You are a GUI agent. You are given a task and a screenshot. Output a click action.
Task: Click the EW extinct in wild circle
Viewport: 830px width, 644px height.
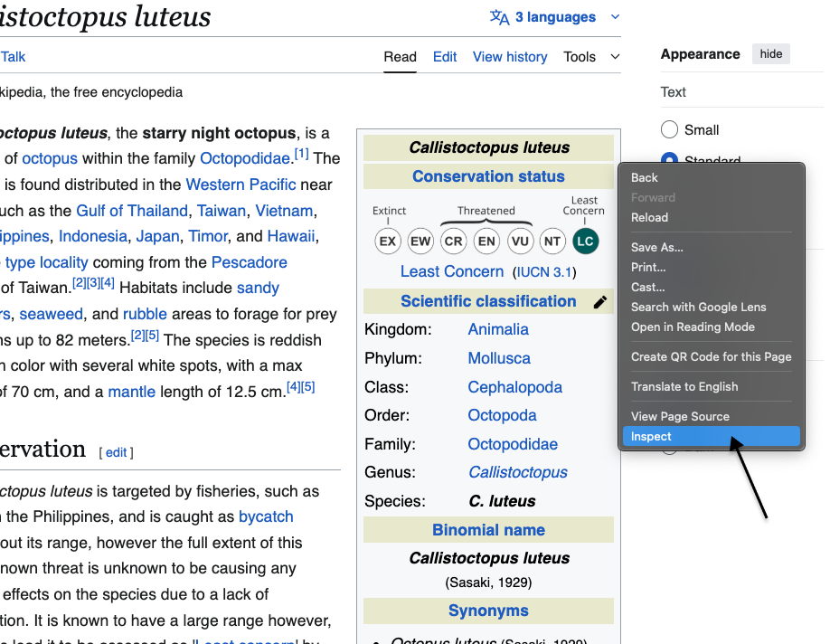(420, 241)
